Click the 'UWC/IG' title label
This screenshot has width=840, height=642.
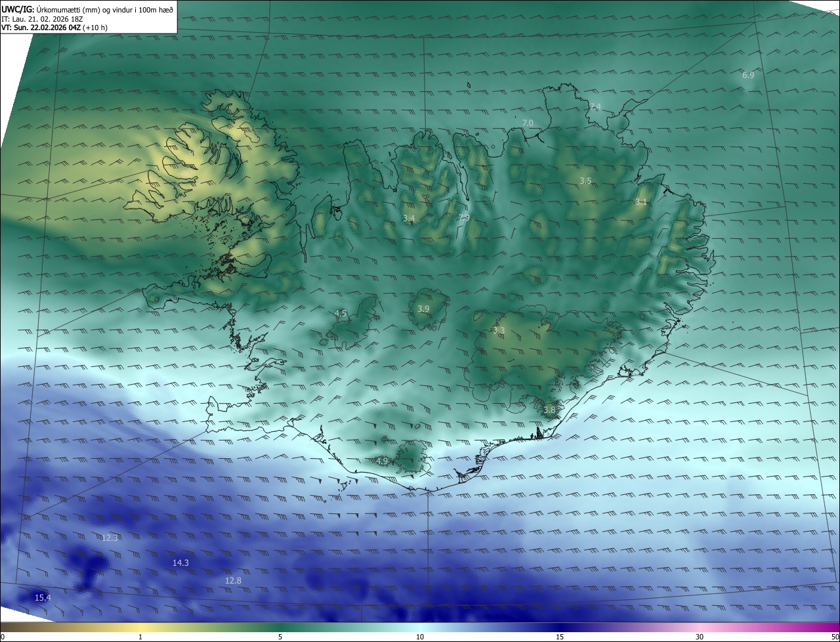(18, 9)
